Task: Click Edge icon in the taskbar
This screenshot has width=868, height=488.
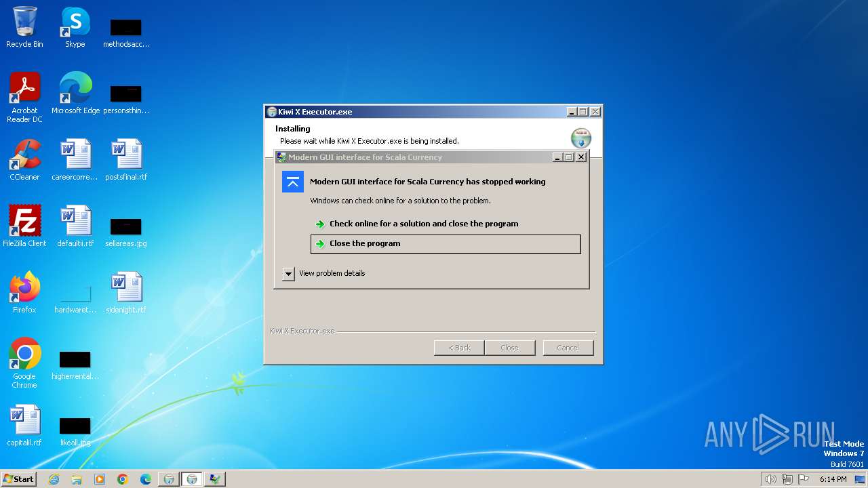Action: pos(146,479)
